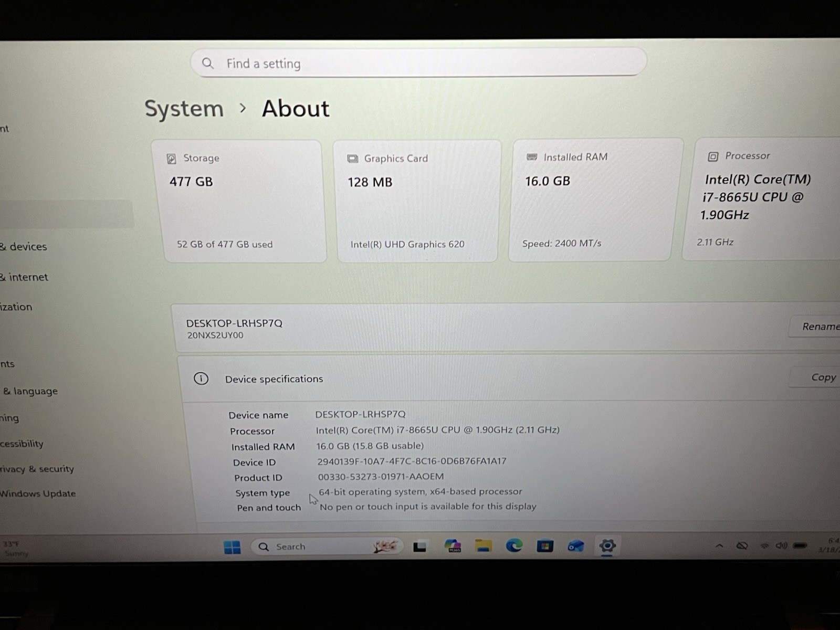Click the Device specifications info icon
This screenshot has width=840, height=630.
click(201, 379)
